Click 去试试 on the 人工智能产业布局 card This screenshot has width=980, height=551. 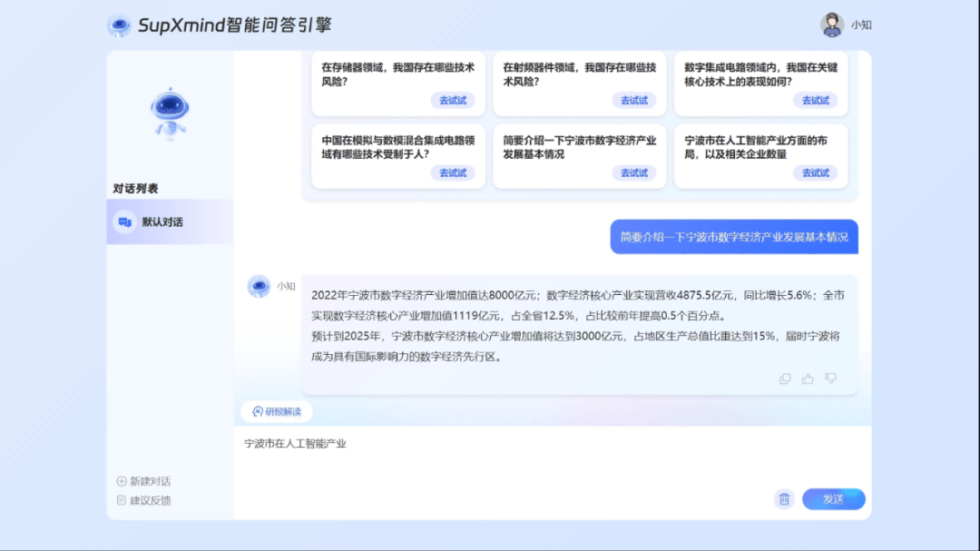[x=815, y=172]
